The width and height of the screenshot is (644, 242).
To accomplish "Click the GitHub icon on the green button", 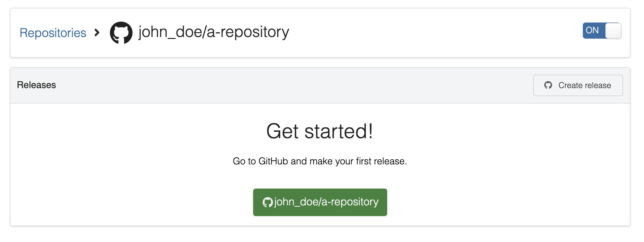I will 268,202.
